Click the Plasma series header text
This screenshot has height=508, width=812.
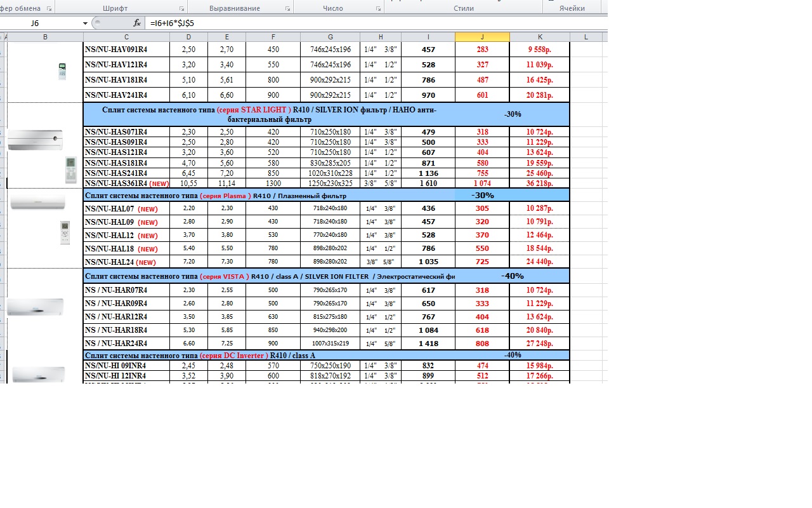pyautogui.click(x=216, y=196)
